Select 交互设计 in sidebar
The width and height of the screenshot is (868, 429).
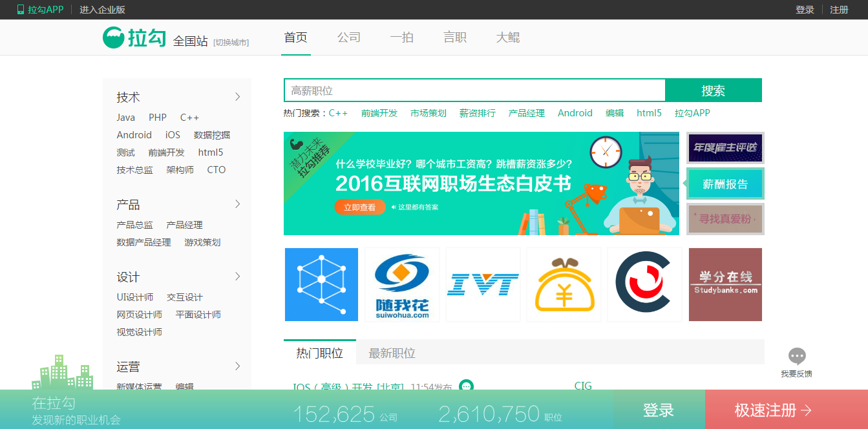(x=185, y=297)
